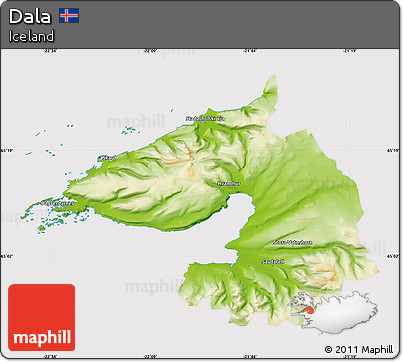Click the Iceland flag icon
This screenshot has height=362, width=403.
(x=69, y=16)
